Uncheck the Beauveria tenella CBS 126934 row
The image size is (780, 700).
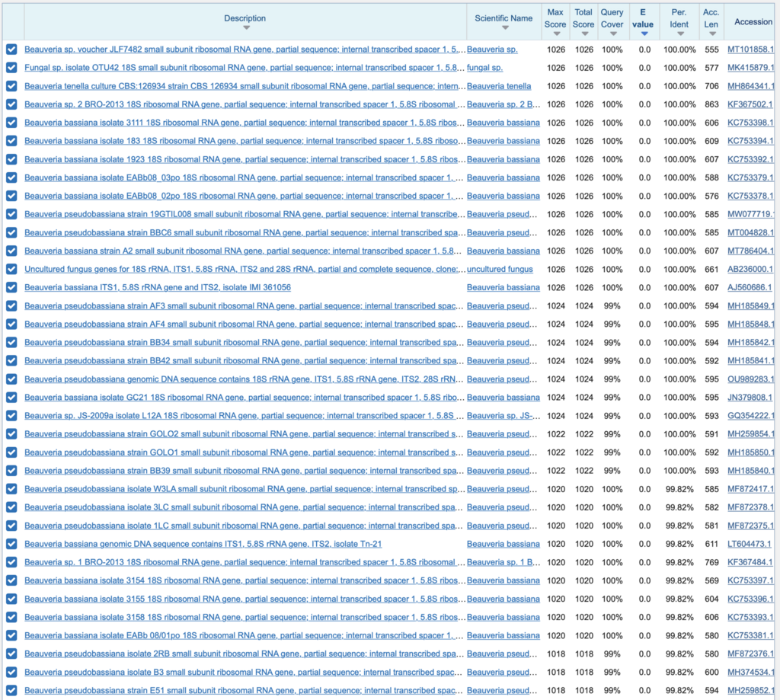(11, 86)
